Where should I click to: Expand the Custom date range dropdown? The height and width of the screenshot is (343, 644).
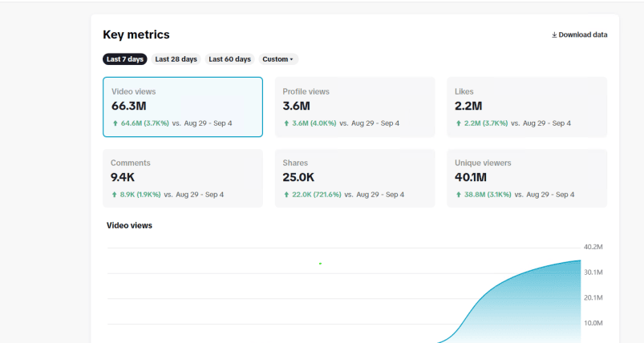pos(279,59)
